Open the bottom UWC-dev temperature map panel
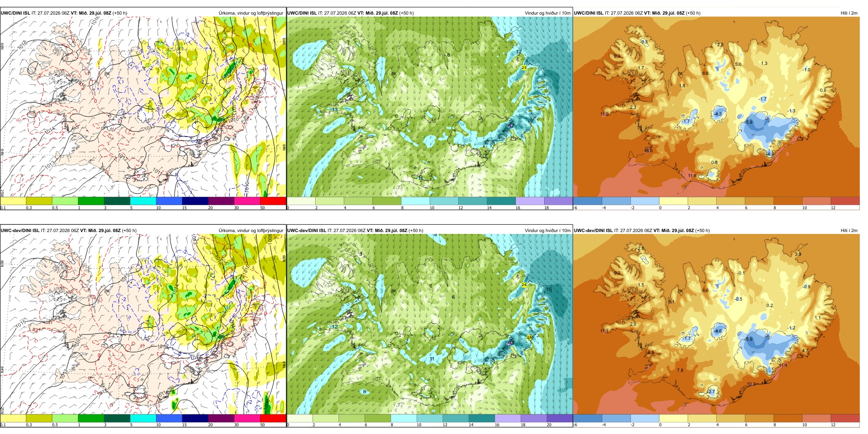Screen dimensions: 868x434 coord(716,324)
